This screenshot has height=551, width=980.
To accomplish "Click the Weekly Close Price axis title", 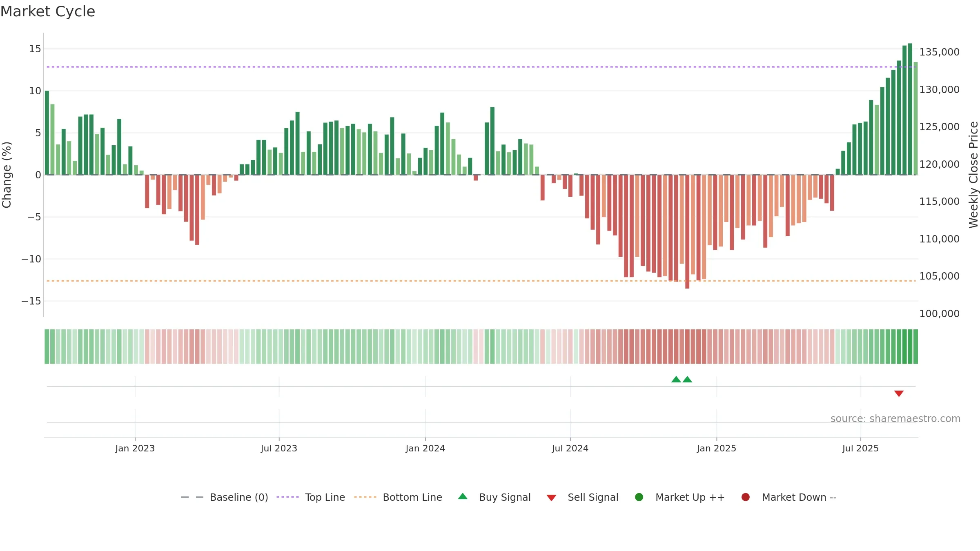I will (973, 175).
